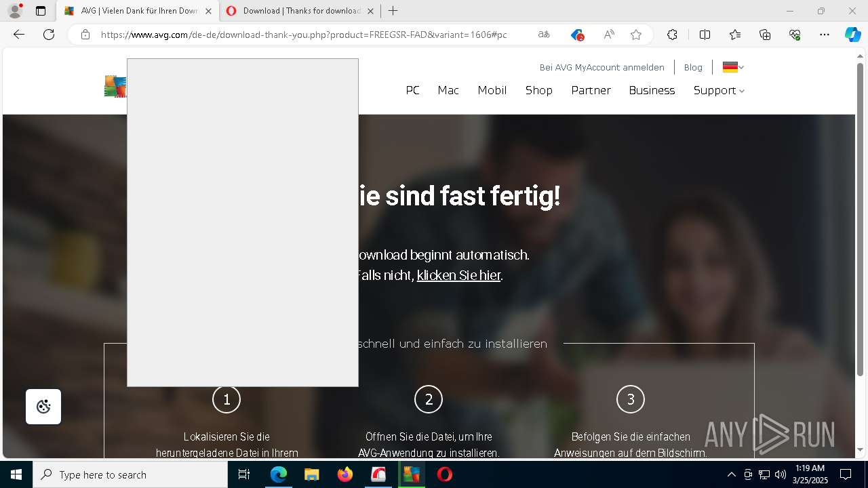Click the taskbar search box

click(x=130, y=474)
